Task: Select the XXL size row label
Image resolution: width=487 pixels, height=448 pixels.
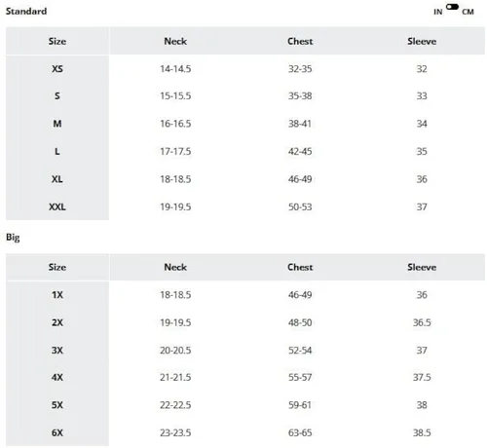Action: [x=57, y=206]
